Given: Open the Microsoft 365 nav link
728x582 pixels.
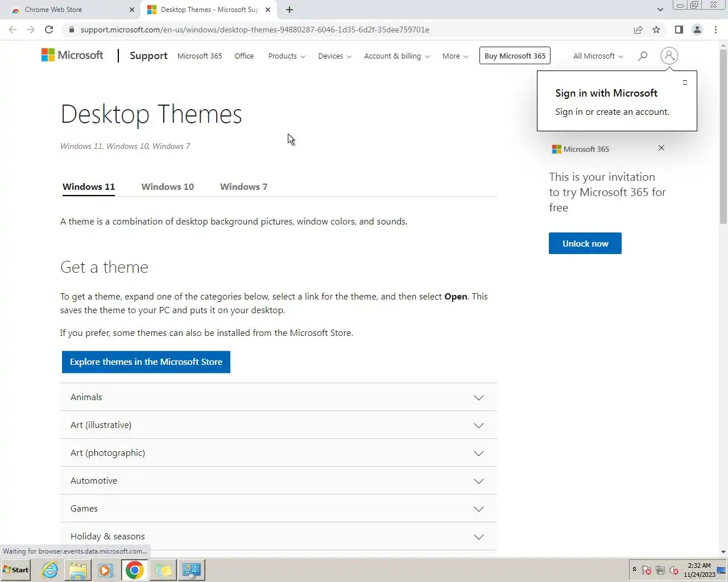Looking at the screenshot, I should click(x=200, y=56).
